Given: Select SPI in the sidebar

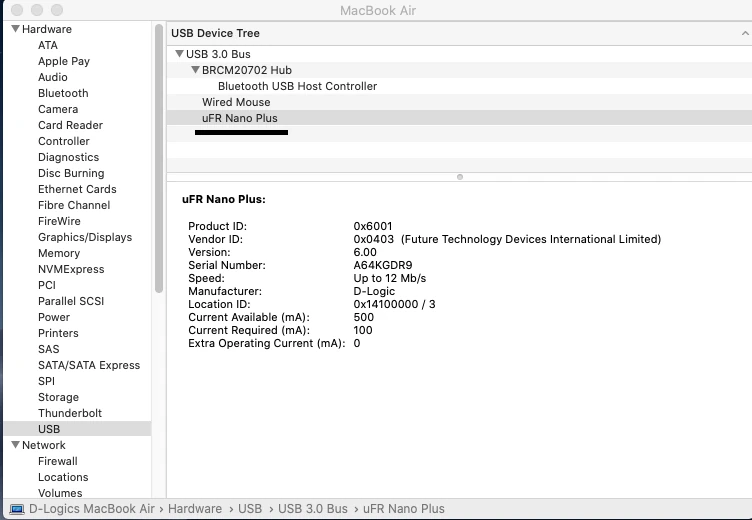Looking at the screenshot, I should [47, 381].
